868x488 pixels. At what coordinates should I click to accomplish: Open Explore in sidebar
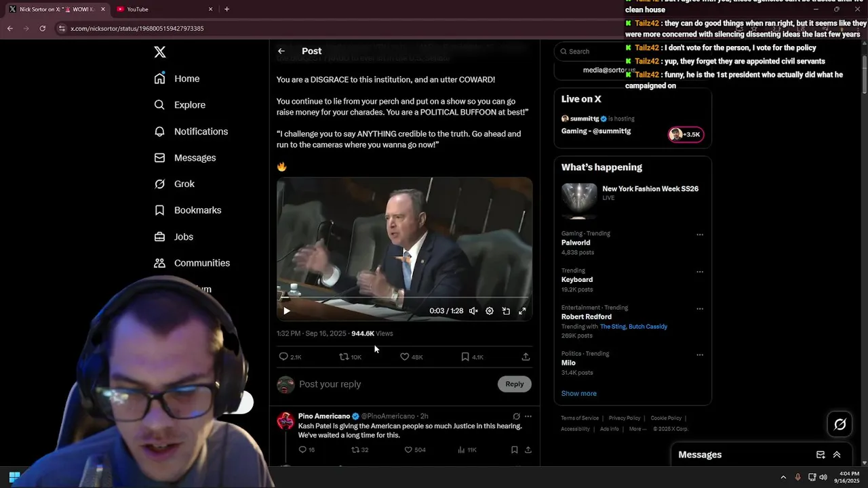(180, 105)
